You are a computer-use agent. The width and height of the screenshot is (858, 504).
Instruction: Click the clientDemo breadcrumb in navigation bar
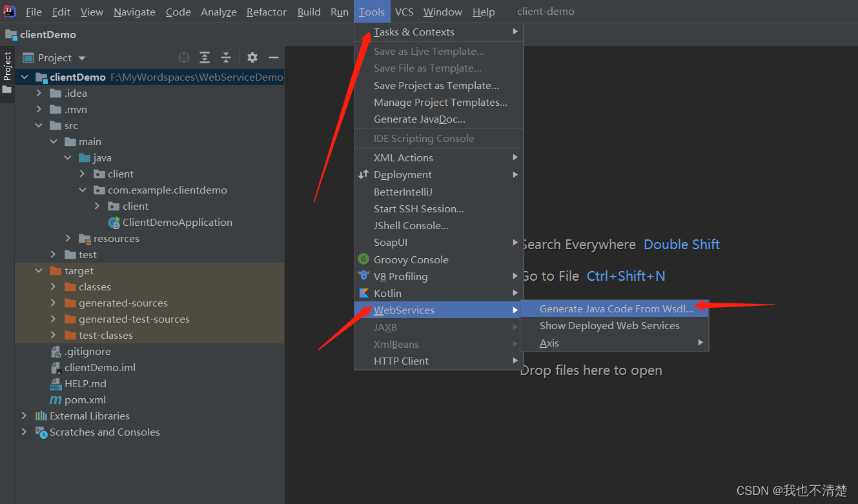click(x=48, y=35)
